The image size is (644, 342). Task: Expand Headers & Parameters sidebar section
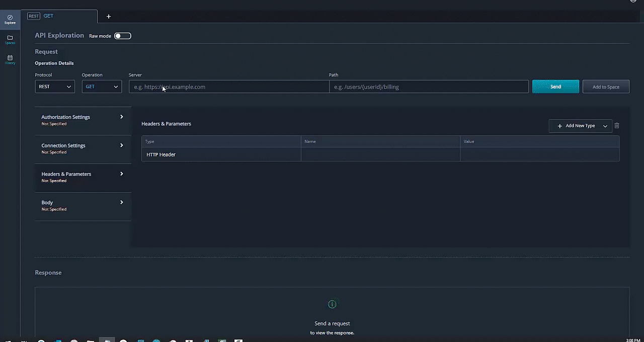point(83,177)
